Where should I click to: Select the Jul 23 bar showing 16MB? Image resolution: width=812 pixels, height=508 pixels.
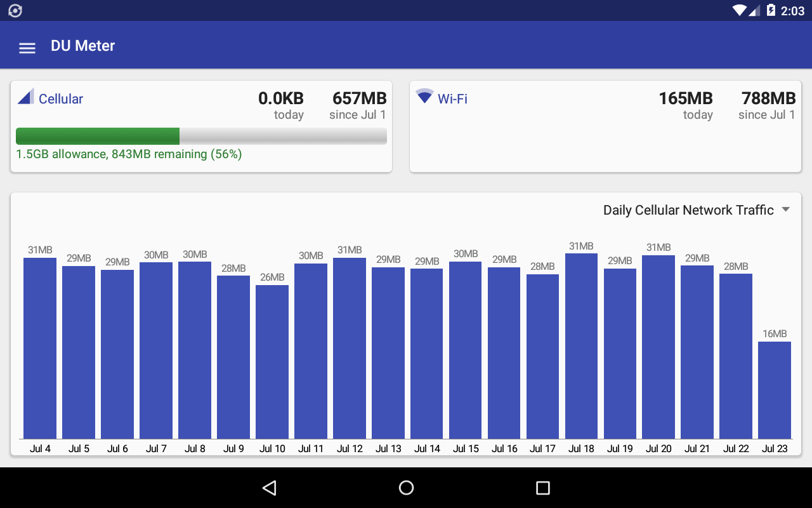[775, 390]
